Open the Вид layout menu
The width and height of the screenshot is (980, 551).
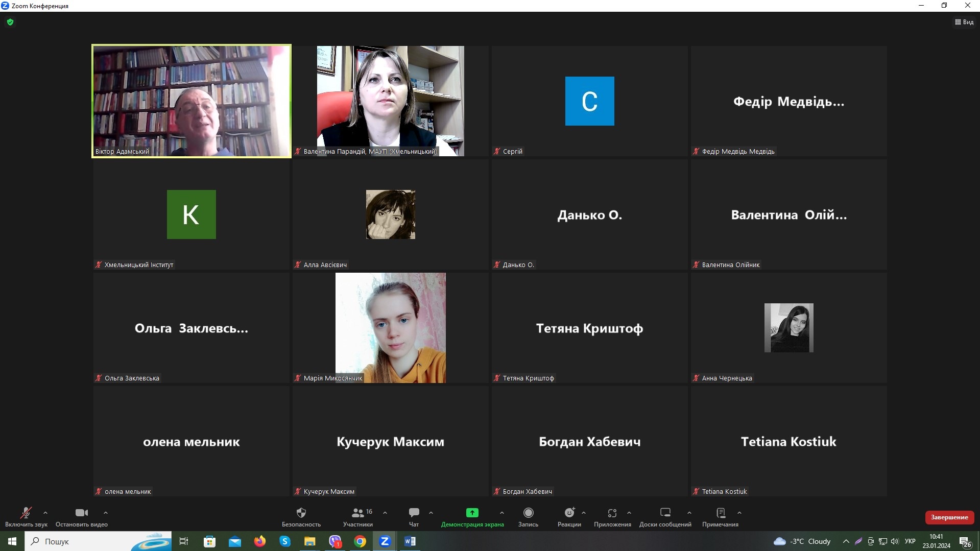coord(964,22)
